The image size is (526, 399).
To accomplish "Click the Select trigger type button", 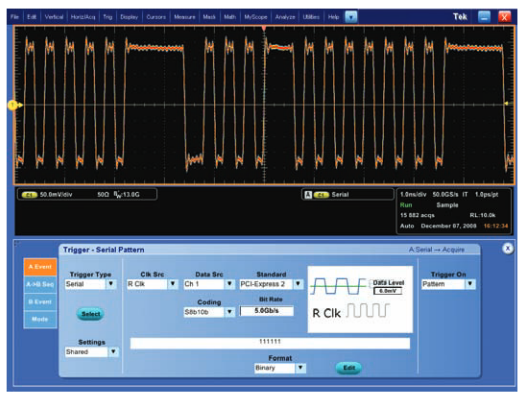I will (91, 314).
